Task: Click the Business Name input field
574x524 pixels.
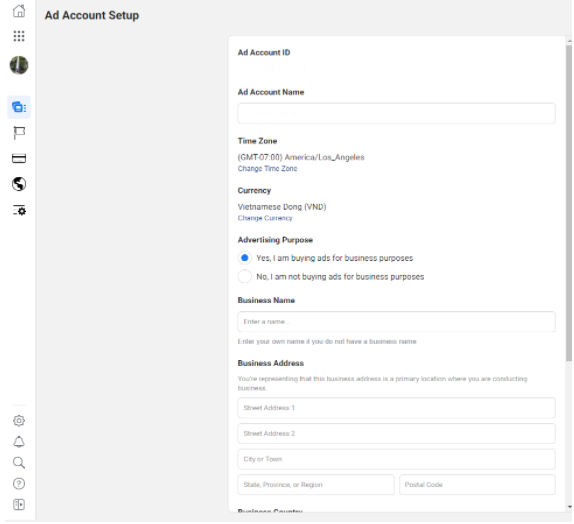Action: [396, 322]
